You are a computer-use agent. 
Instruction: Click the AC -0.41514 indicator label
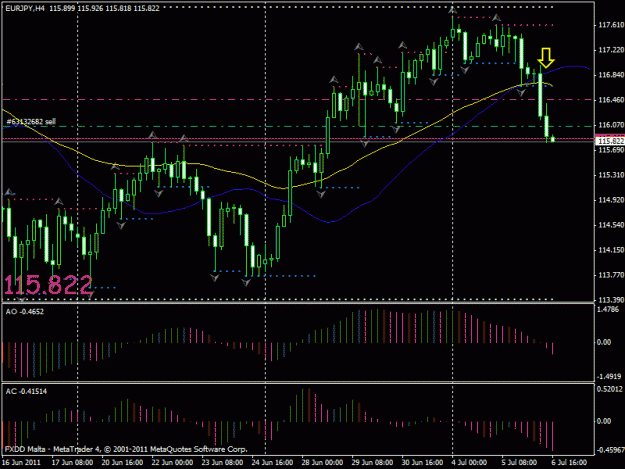click(26, 391)
